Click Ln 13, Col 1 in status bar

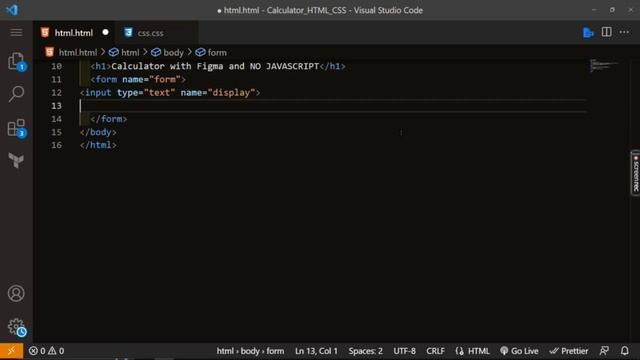pos(316,351)
